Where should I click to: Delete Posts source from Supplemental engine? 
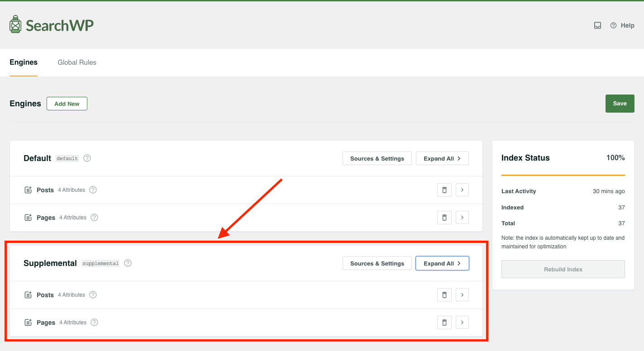(x=444, y=295)
